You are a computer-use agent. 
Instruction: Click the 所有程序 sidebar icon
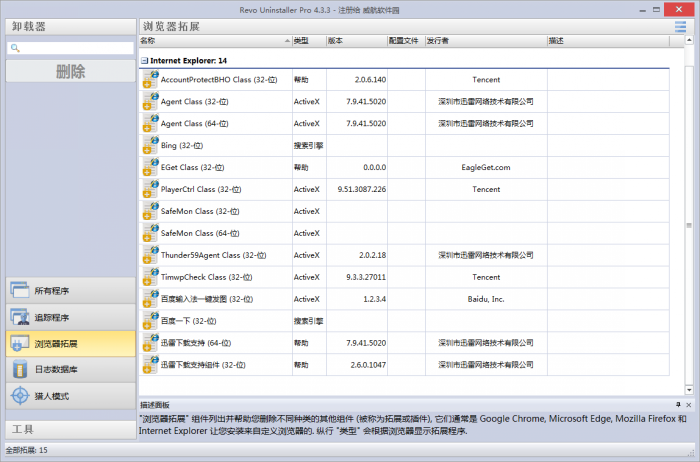tap(20, 291)
